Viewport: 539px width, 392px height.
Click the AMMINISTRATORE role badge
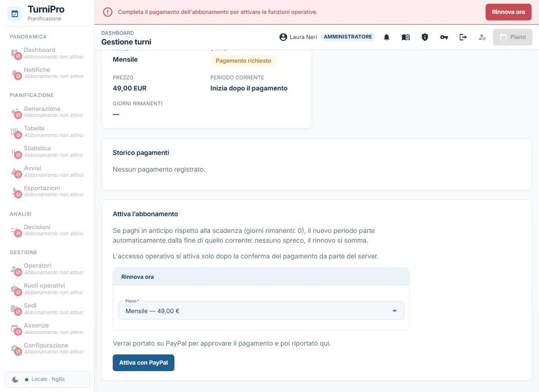coord(347,37)
